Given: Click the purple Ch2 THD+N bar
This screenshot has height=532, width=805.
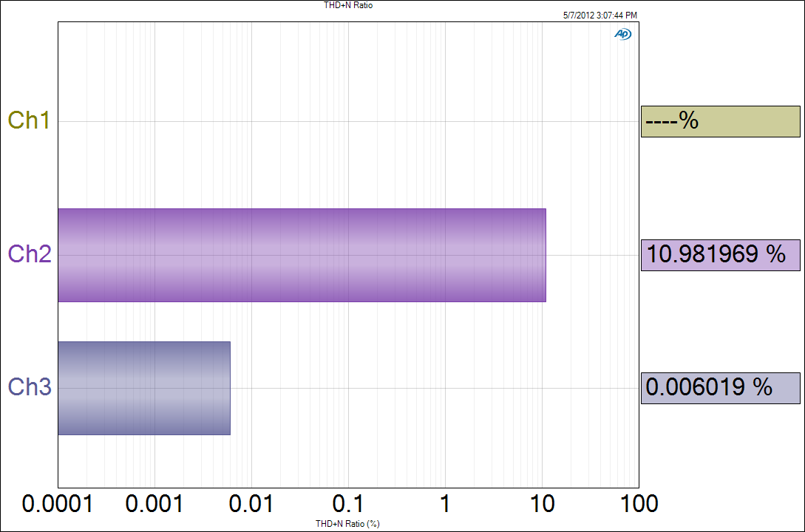Looking at the screenshot, I should point(302,255).
